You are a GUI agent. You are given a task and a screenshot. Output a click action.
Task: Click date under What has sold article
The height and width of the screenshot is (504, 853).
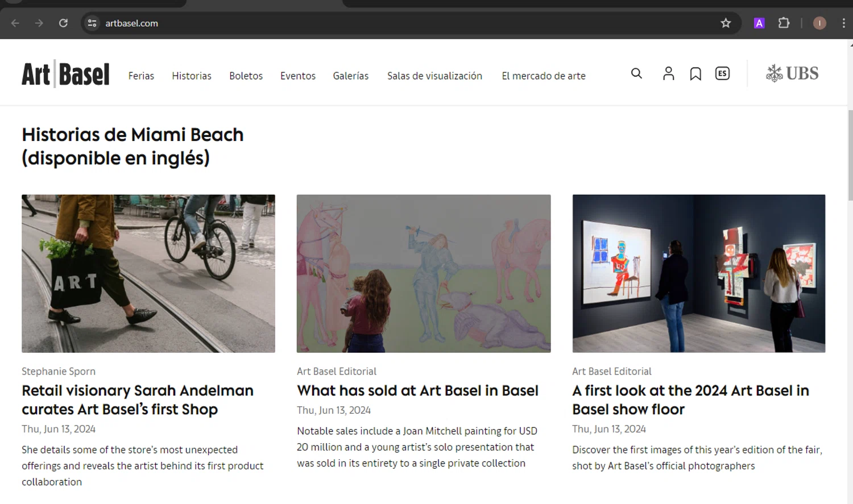(x=334, y=410)
